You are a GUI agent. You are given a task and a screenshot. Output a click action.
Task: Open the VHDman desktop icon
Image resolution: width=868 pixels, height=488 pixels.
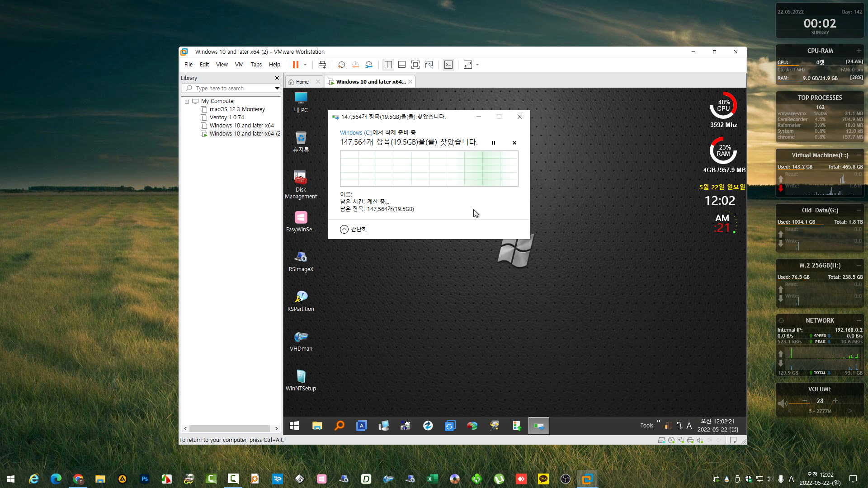pos(301,341)
